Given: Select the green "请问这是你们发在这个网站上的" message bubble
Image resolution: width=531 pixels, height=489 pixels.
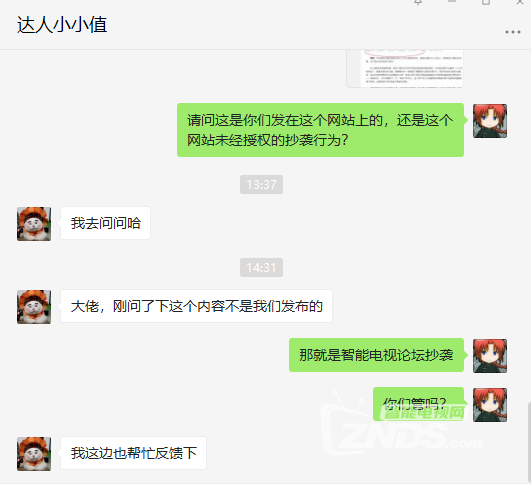Looking at the screenshot, I should [320, 130].
